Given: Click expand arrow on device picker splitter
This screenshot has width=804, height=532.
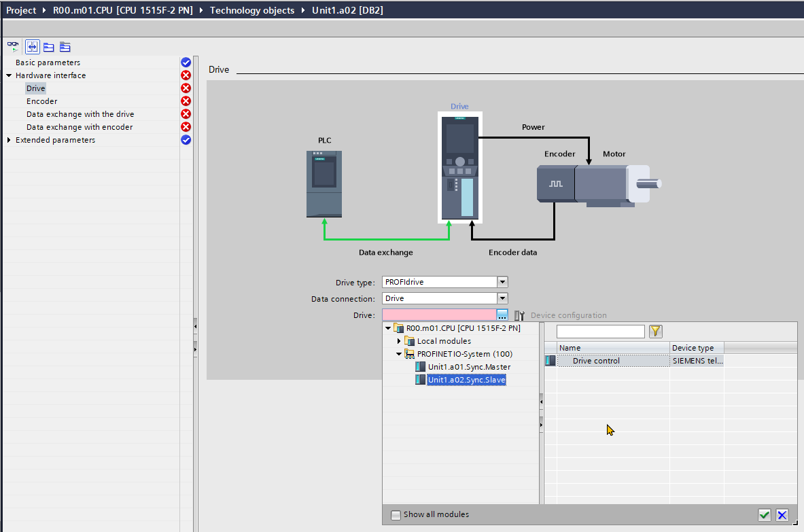Looking at the screenshot, I should (x=542, y=425).
